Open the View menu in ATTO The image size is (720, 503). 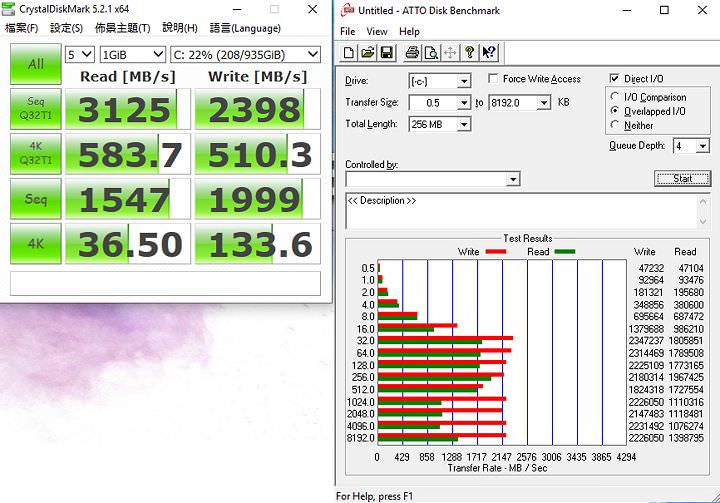pyautogui.click(x=377, y=31)
